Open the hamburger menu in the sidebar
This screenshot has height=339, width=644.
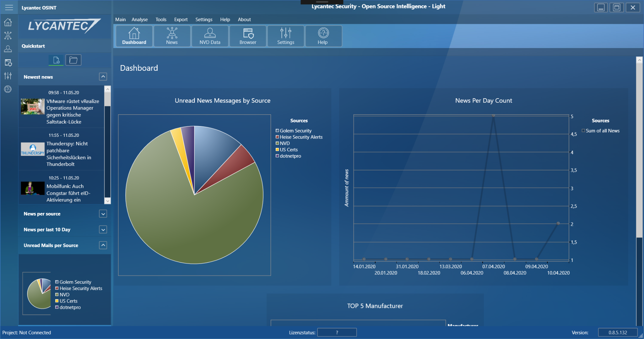coord(9,7)
